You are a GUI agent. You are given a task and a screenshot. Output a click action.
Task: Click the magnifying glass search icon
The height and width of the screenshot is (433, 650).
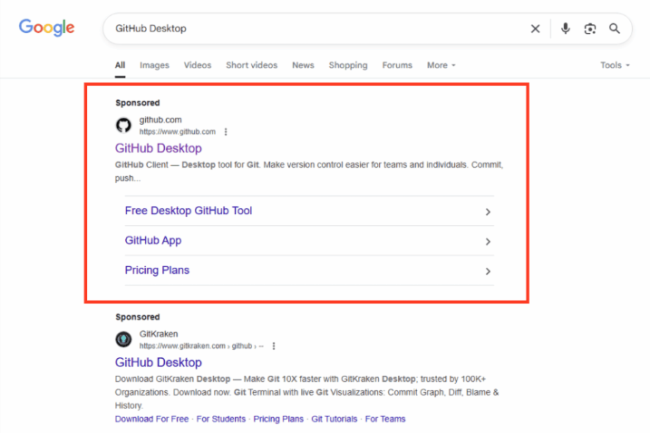point(614,29)
